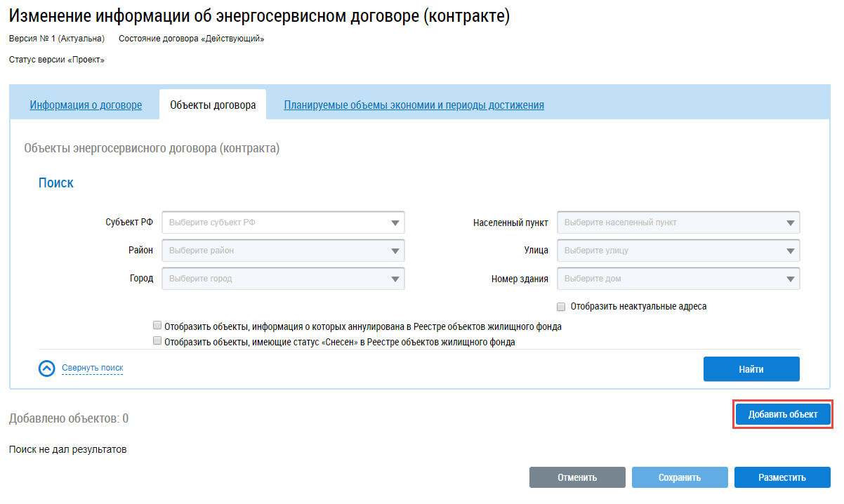Viewport: 844px width, 504px height.
Task: Click the Поиск section heading
Action: point(56,183)
